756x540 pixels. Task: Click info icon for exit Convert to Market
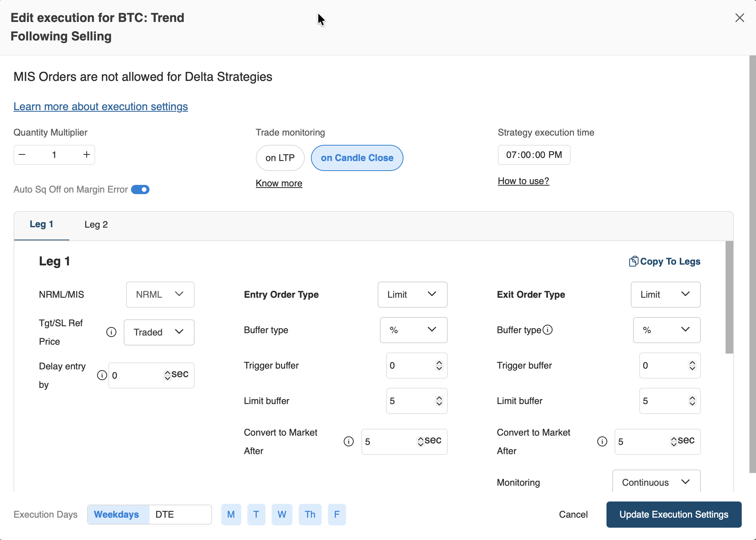coord(602,441)
